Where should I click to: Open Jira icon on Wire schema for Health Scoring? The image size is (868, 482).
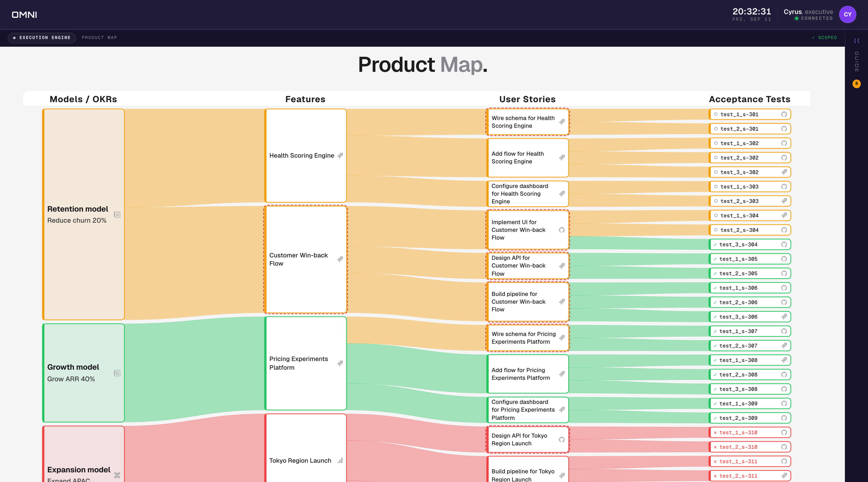click(x=562, y=122)
